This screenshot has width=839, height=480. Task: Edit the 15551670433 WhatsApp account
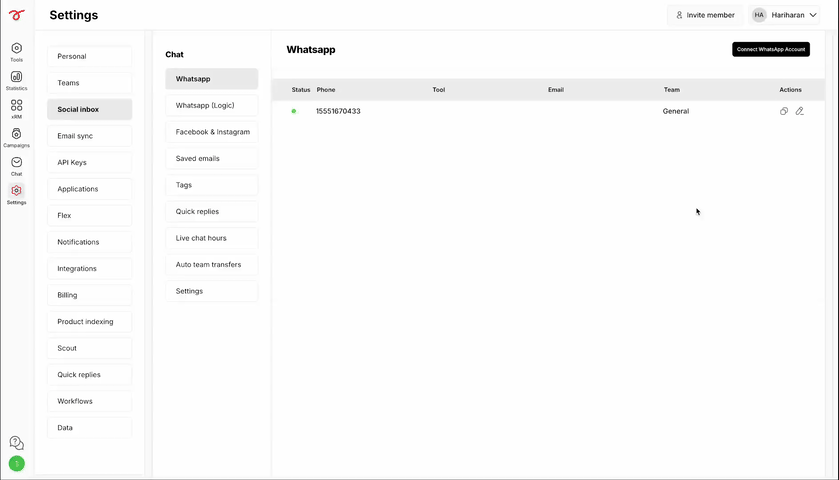[799, 111]
